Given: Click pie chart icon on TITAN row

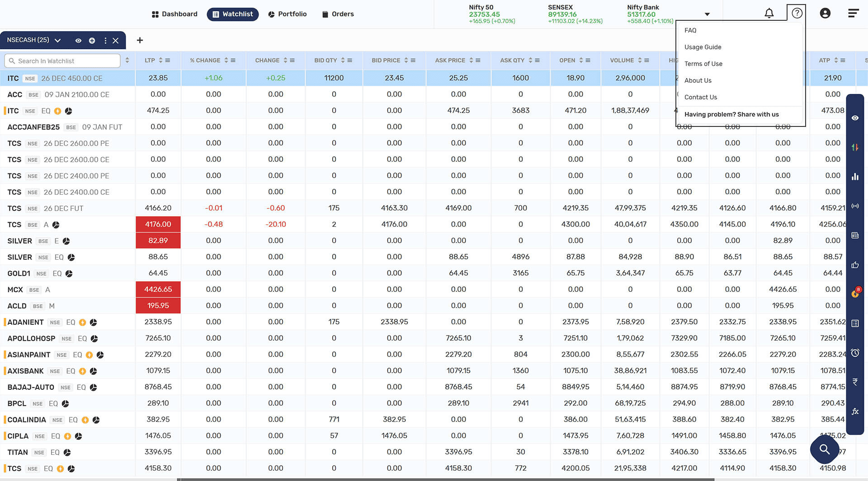Looking at the screenshot, I should click(67, 453).
